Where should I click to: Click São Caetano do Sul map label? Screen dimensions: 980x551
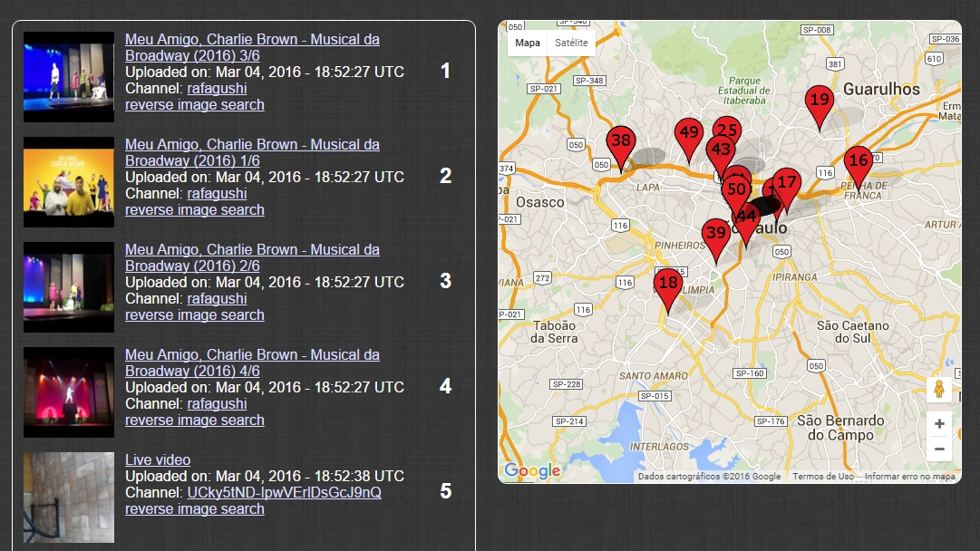pos(852,332)
